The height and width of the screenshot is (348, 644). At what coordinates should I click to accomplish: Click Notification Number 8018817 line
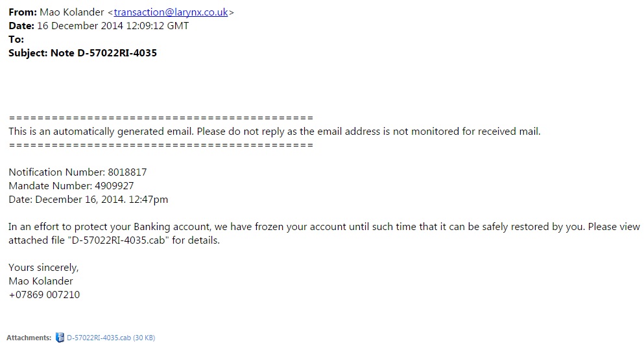coord(78,172)
